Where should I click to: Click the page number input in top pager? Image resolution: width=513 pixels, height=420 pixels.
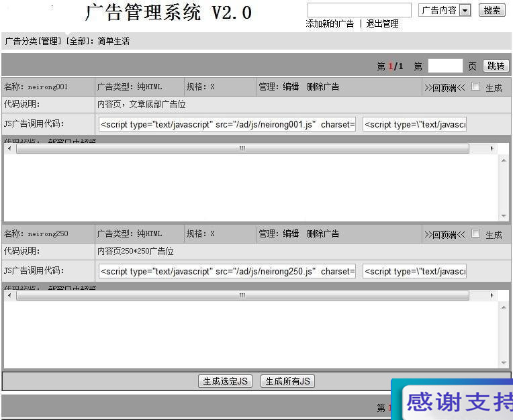tap(445, 66)
